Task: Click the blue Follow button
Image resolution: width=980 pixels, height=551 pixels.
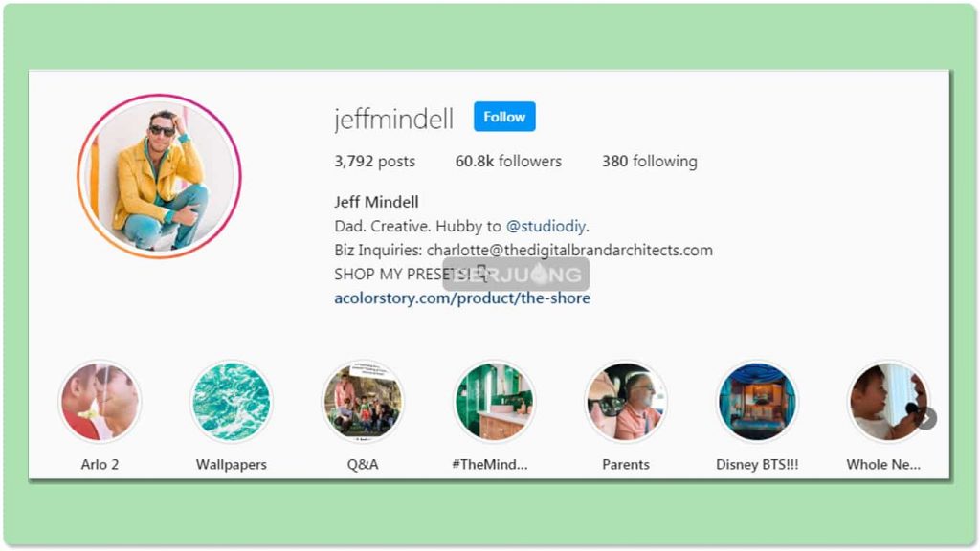Action: (x=504, y=117)
